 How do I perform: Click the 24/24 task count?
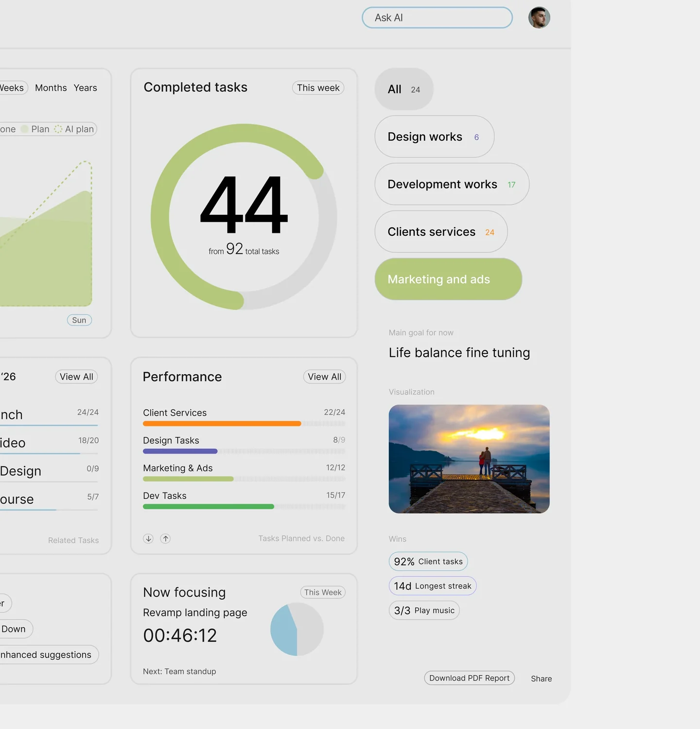pyautogui.click(x=88, y=412)
